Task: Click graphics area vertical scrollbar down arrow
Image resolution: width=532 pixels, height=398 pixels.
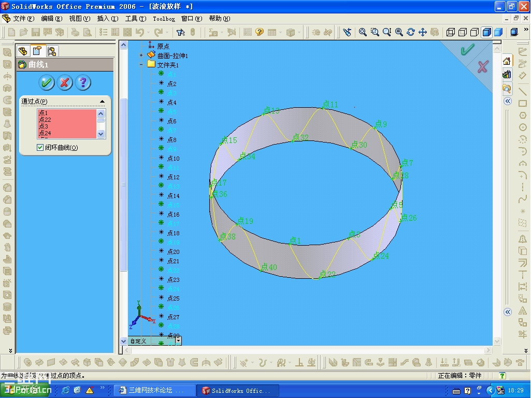Action: (497, 340)
